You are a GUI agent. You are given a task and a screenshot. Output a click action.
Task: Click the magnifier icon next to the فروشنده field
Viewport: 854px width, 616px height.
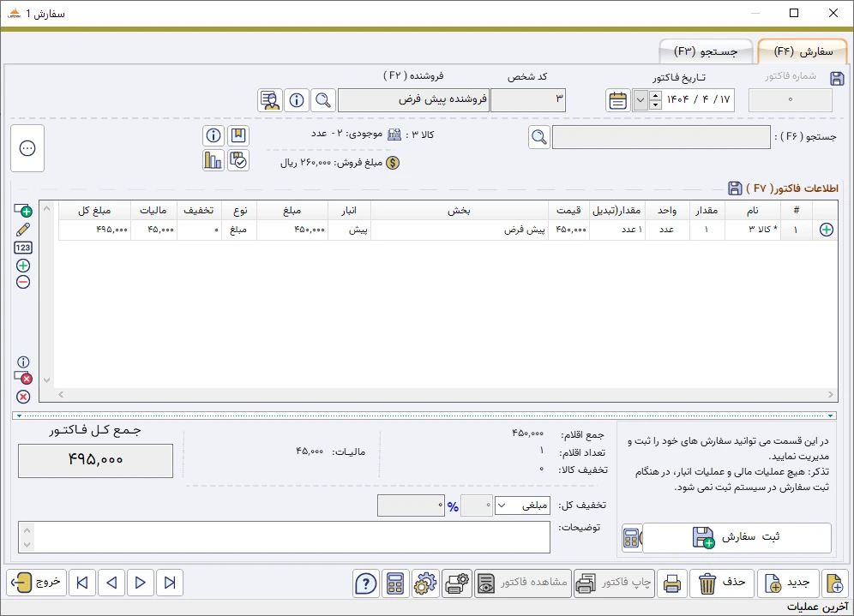pos(323,101)
